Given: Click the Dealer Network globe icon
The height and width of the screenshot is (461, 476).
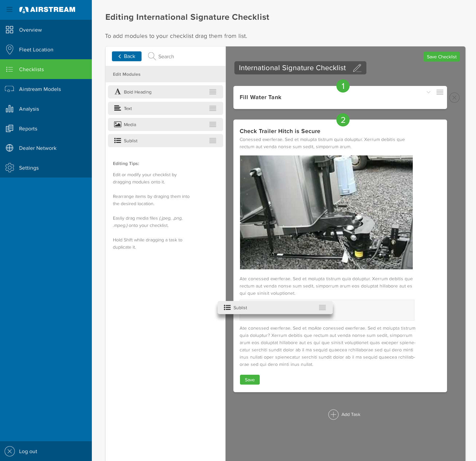Looking at the screenshot, I should click(x=10, y=148).
